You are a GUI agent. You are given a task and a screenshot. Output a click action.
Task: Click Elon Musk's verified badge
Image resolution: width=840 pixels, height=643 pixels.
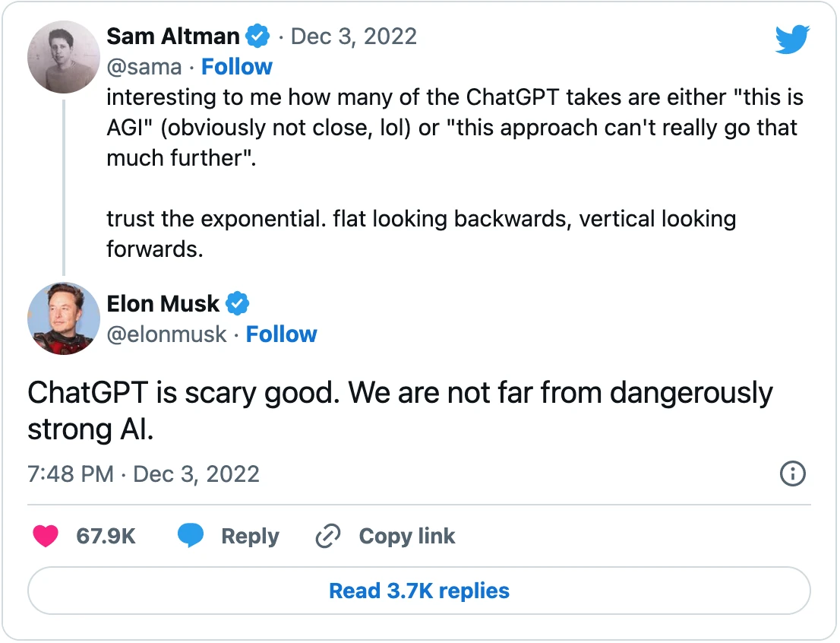pyautogui.click(x=236, y=303)
